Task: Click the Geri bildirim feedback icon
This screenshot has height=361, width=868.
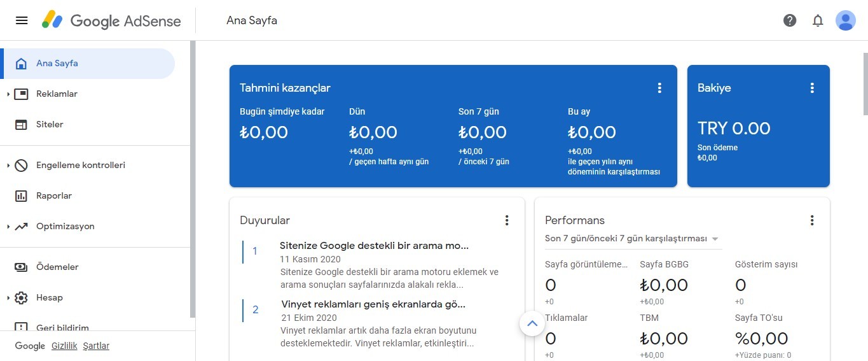Action: click(21, 327)
